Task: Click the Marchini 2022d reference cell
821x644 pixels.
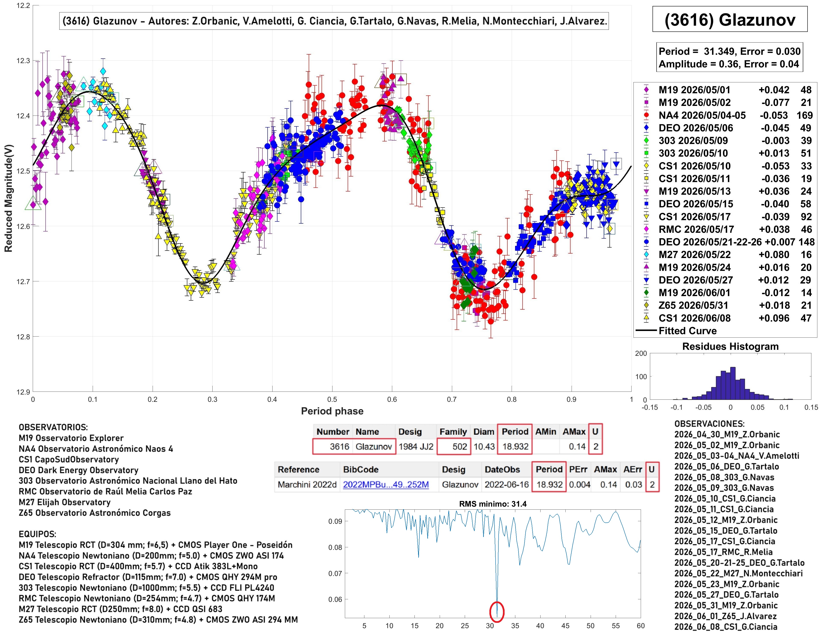Action: click(x=307, y=485)
